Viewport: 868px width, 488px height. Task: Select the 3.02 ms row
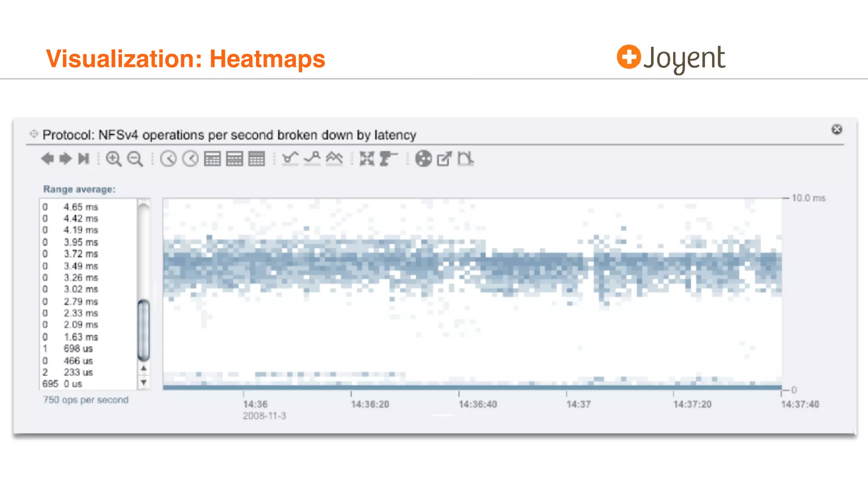[x=88, y=289]
